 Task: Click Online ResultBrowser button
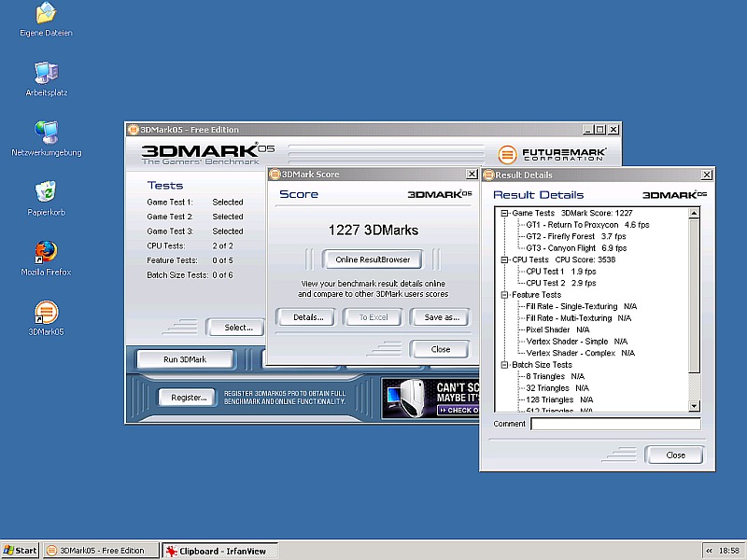[x=373, y=259]
